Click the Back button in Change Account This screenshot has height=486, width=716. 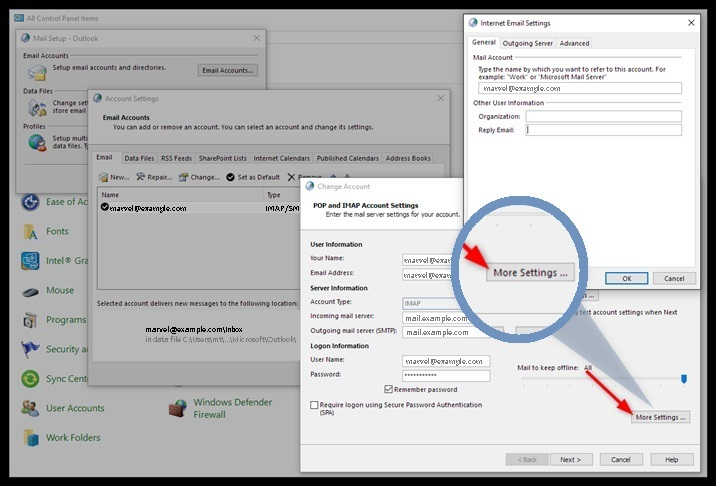(527, 460)
